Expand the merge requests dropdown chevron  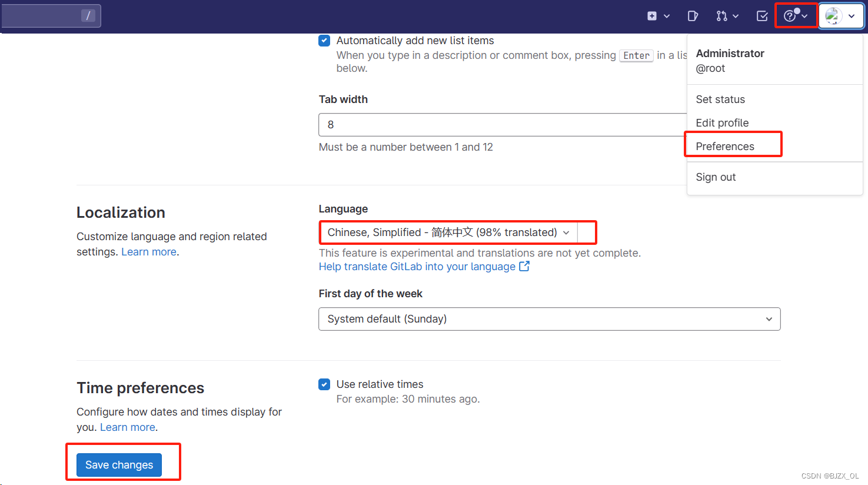pos(736,16)
